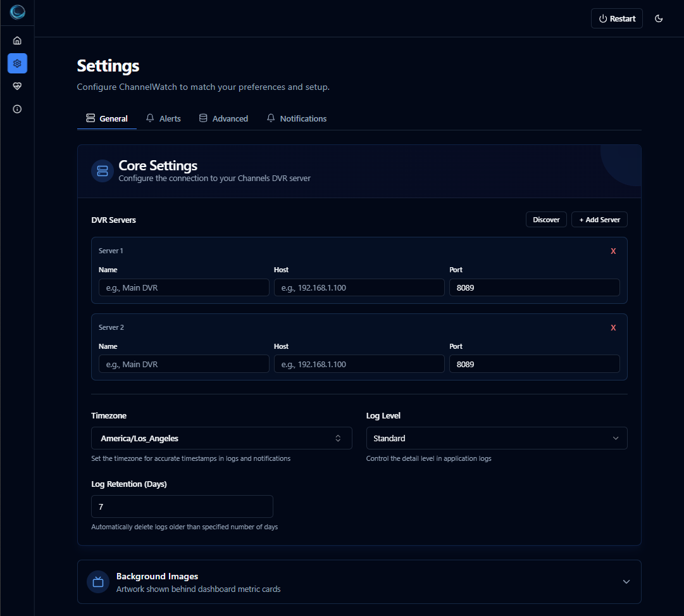Open the Log Level dropdown
The height and width of the screenshot is (616, 684).
click(x=496, y=438)
